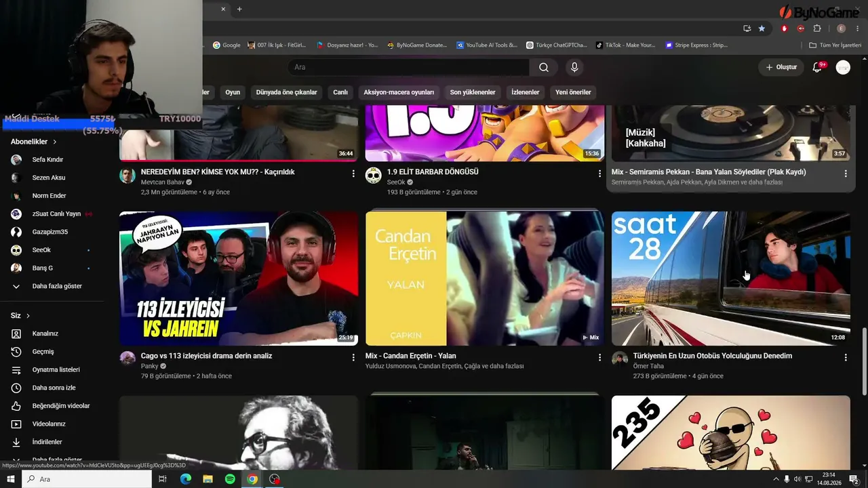Viewport: 868px width, 488px height.
Task: Open Ömer Taha channel avatar
Action: coord(620,359)
